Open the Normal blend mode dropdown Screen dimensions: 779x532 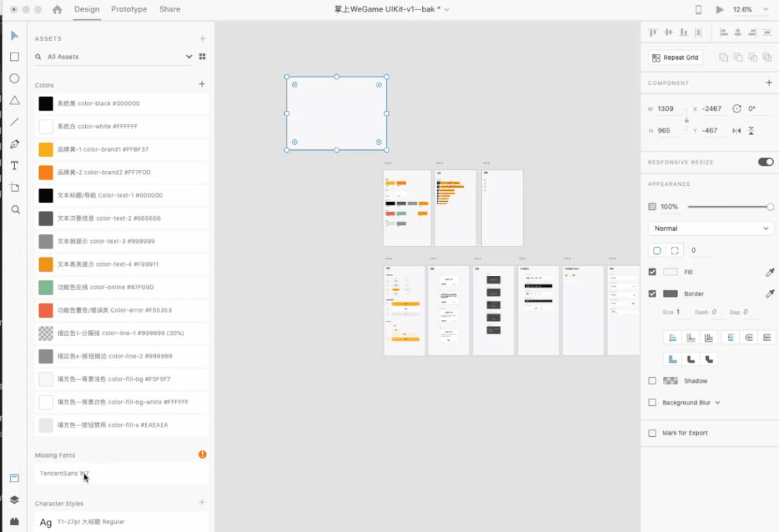coord(710,229)
